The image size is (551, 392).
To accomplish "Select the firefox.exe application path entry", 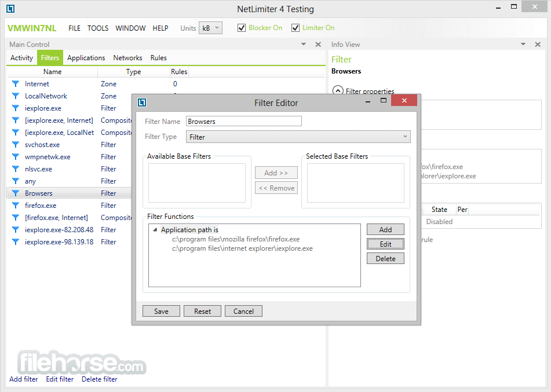I will pyautogui.click(x=236, y=239).
